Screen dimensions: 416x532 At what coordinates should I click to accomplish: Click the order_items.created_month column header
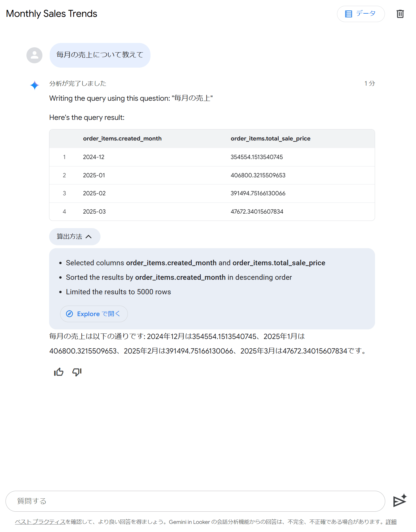(122, 138)
